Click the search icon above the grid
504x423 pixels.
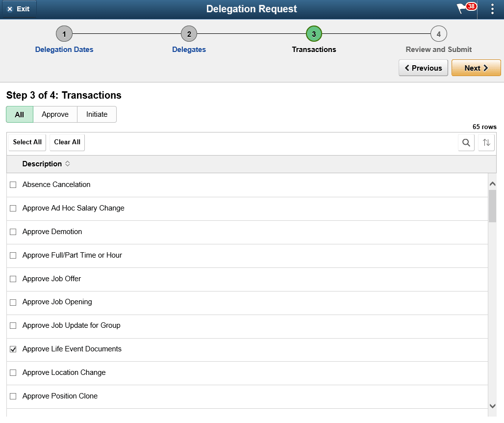(466, 142)
